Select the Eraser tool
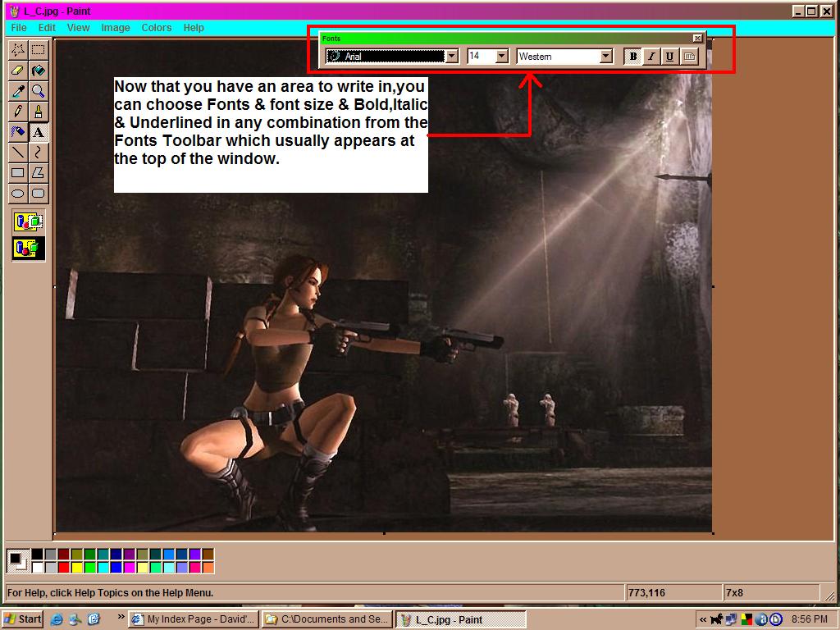The width and height of the screenshot is (840, 630). 17,71
